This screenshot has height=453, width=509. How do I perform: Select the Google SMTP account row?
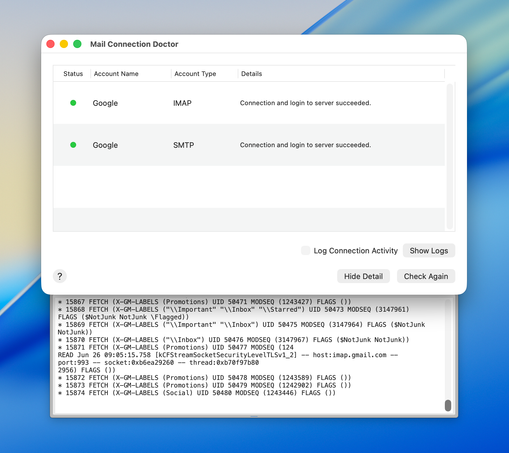click(249, 145)
